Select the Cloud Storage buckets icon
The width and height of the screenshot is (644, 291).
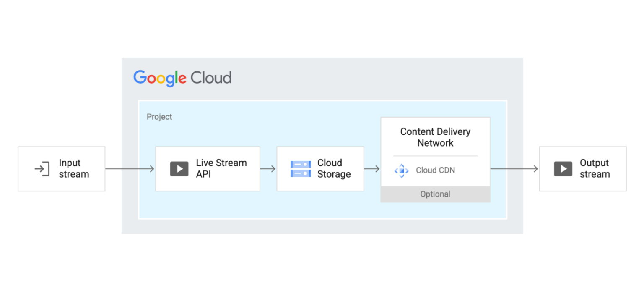click(300, 168)
